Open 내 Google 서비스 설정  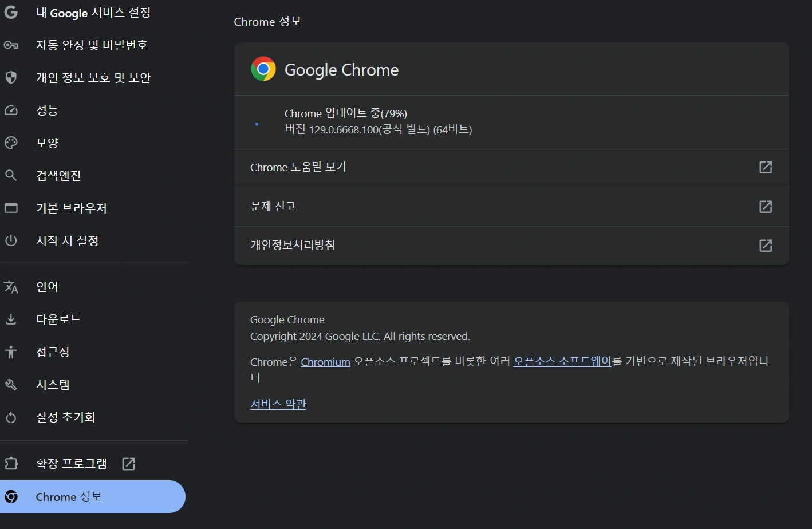(x=93, y=13)
